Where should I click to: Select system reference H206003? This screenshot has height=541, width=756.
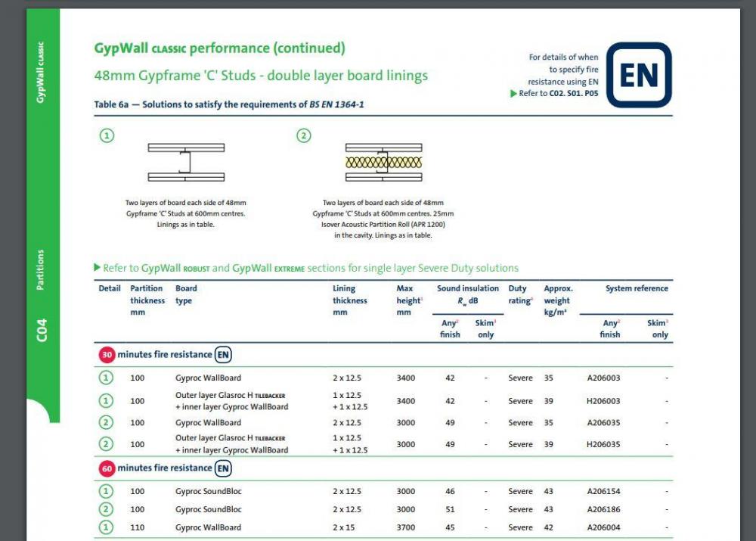(x=603, y=401)
